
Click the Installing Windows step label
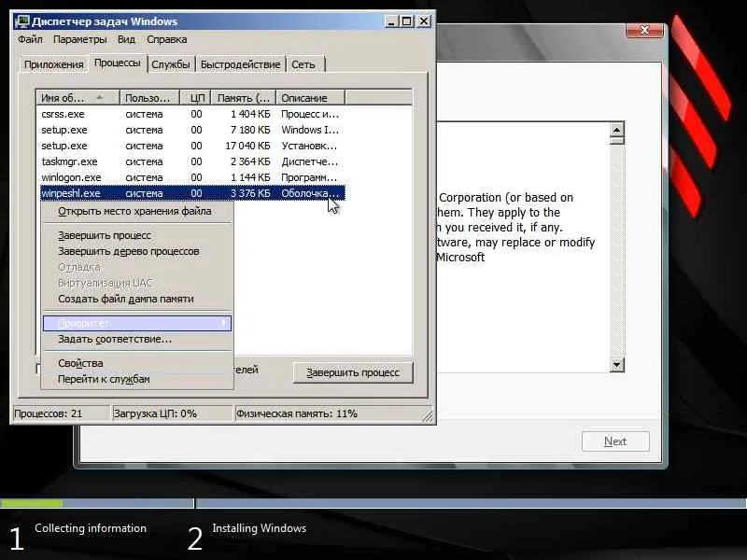260,528
